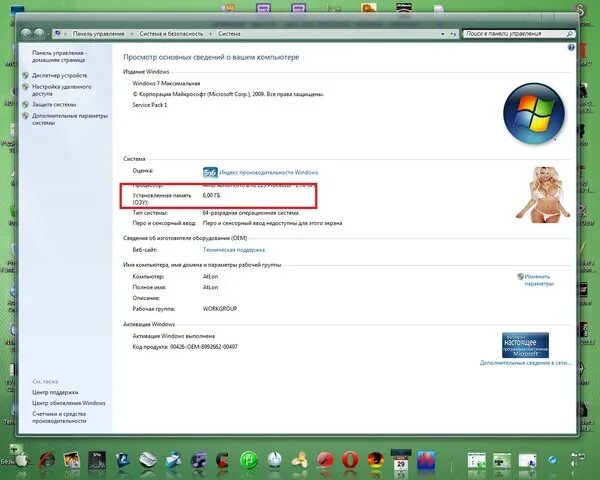Click the white disk drive dock icon
Screen dimensions: 600x480
coord(148,460)
